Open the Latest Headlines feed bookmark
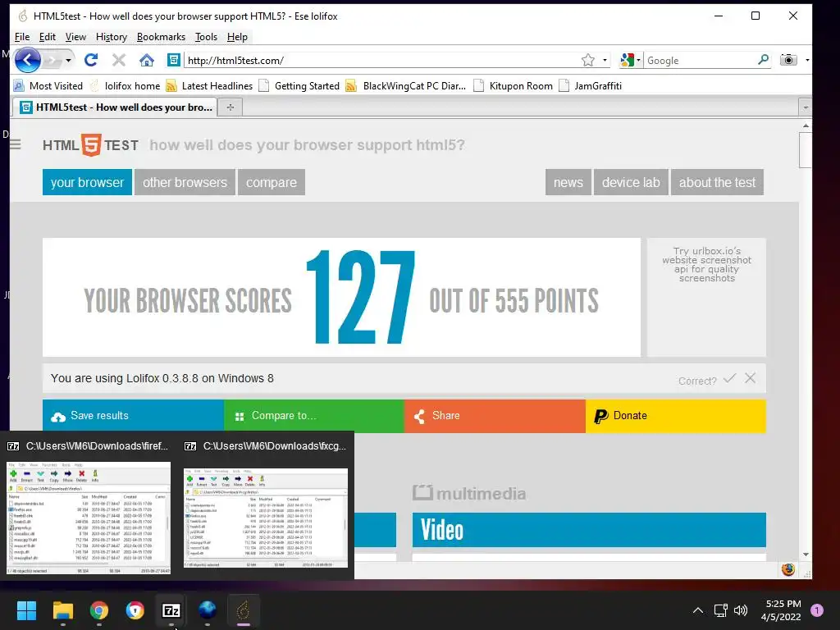This screenshot has height=630, width=840. click(x=209, y=85)
